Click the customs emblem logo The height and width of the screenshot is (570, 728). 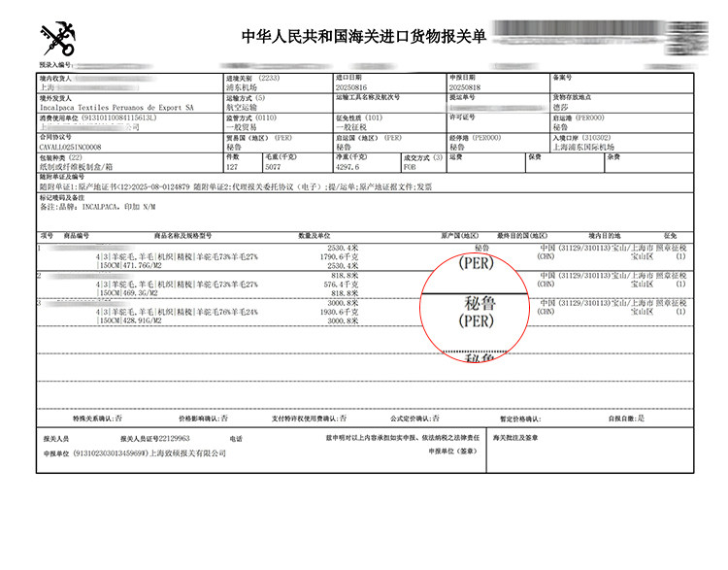click(57, 39)
